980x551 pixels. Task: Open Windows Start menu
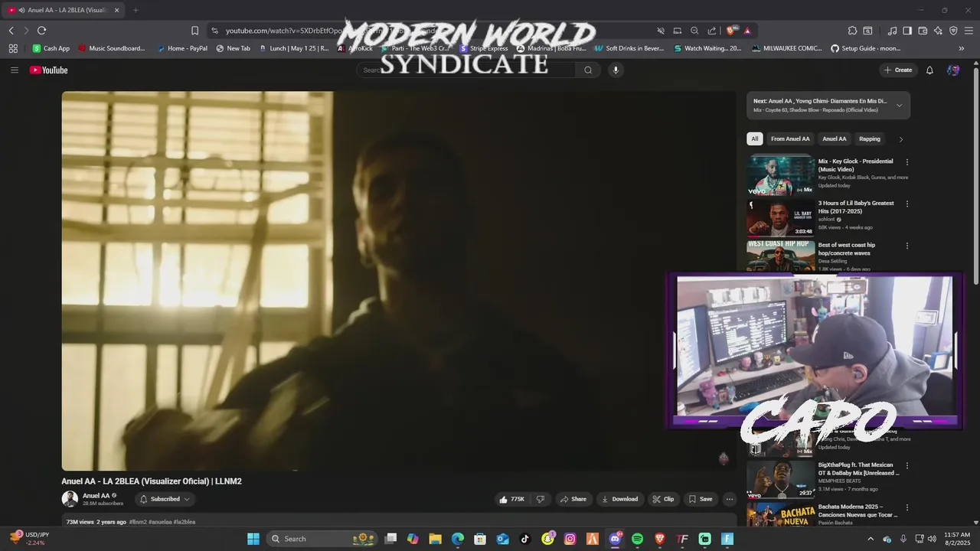(253, 539)
